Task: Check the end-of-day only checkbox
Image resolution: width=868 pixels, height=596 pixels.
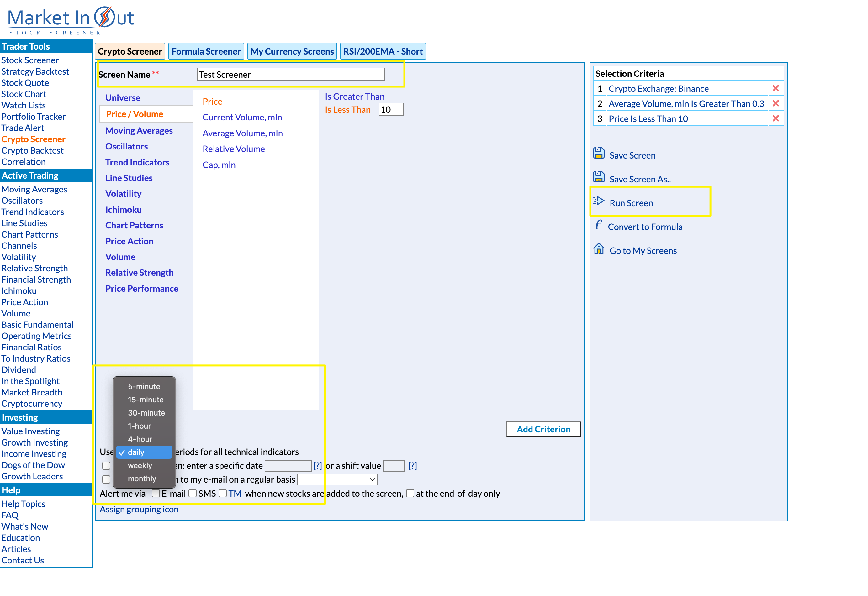Action: (x=410, y=493)
